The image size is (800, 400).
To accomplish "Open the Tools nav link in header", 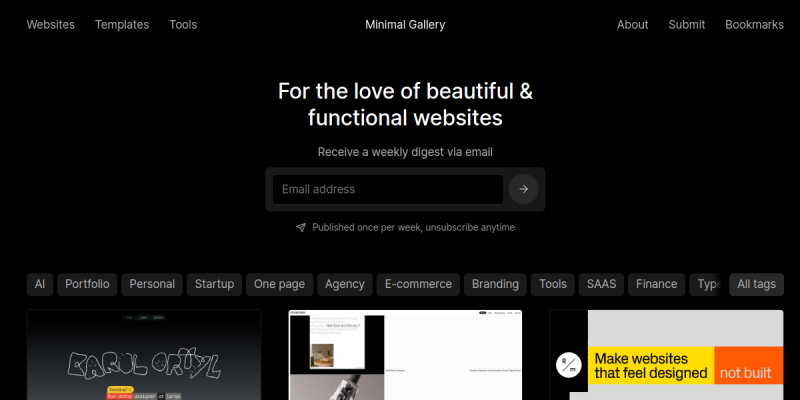I will [x=183, y=24].
